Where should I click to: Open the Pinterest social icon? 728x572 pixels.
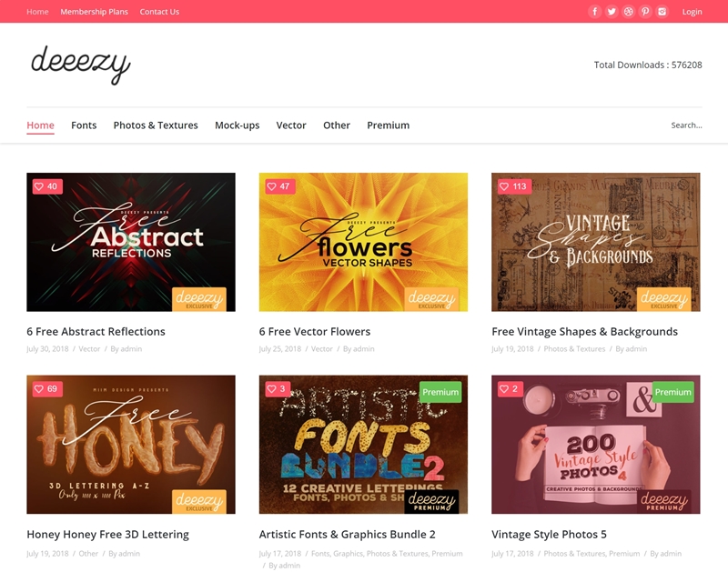point(645,12)
